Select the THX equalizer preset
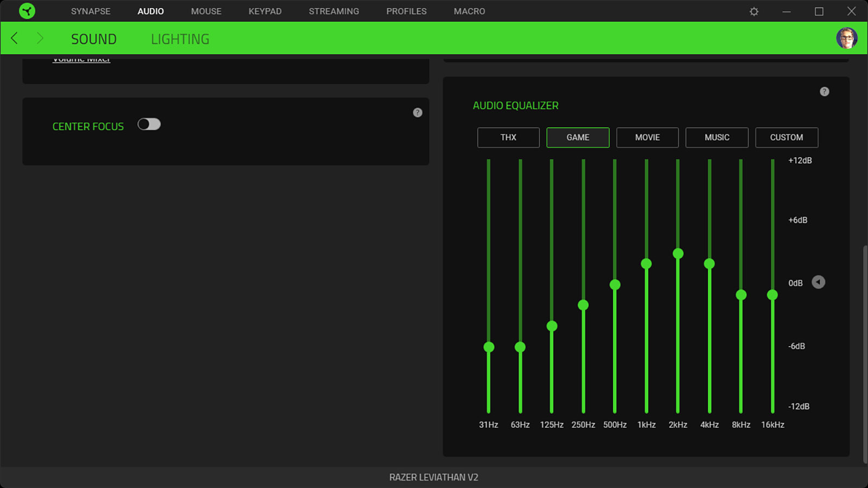868x488 pixels. point(508,138)
